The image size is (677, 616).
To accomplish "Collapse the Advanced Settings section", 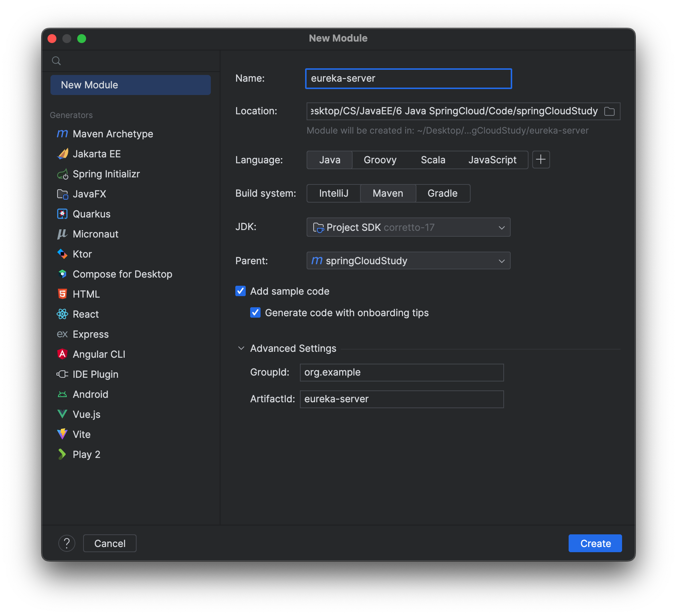I will [241, 348].
